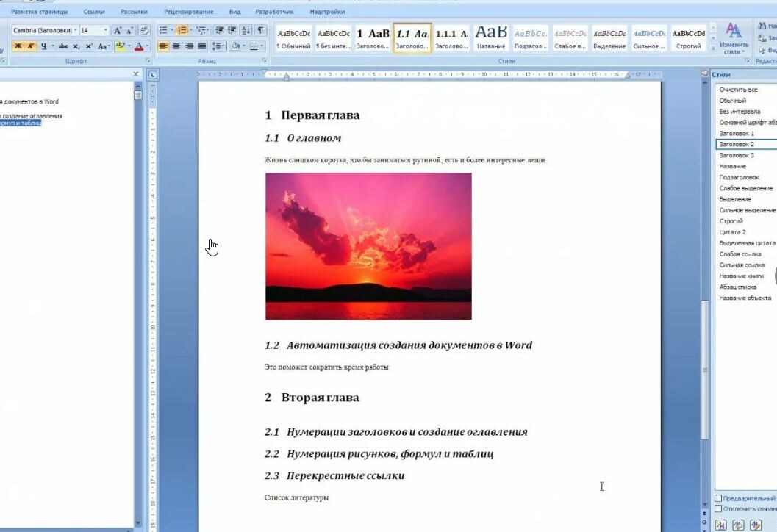Open the multilevel list button

pos(201,31)
